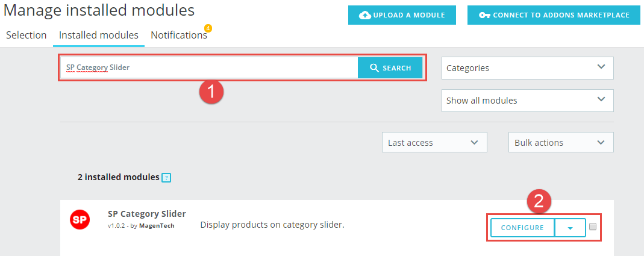Expand the Show all modules dropdown

[x=527, y=100]
